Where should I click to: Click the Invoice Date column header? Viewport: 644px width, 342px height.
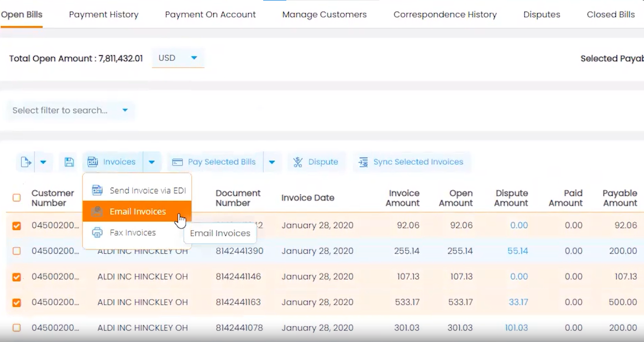coord(308,198)
